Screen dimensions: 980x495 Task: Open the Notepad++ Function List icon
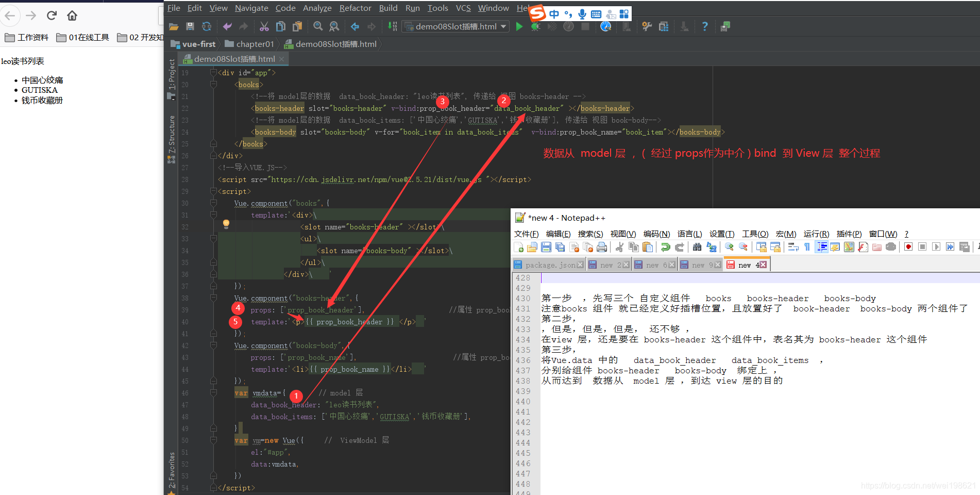pos(863,247)
